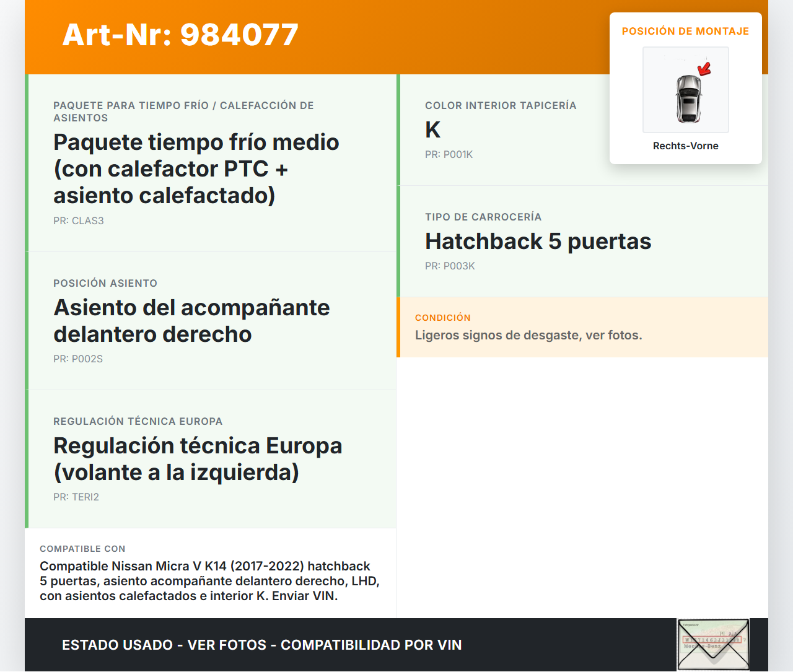Click the COLOR INTERIOR TAPICERÍA label
793x672 pixels.
point(501,105)
